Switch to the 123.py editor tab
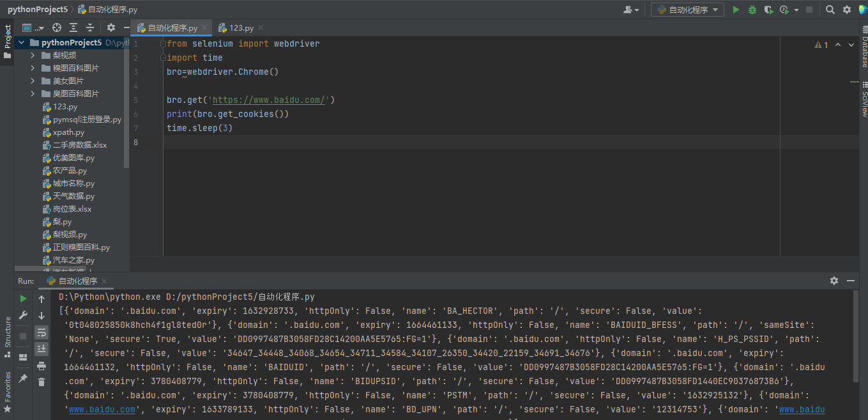 tap(241, 28)
